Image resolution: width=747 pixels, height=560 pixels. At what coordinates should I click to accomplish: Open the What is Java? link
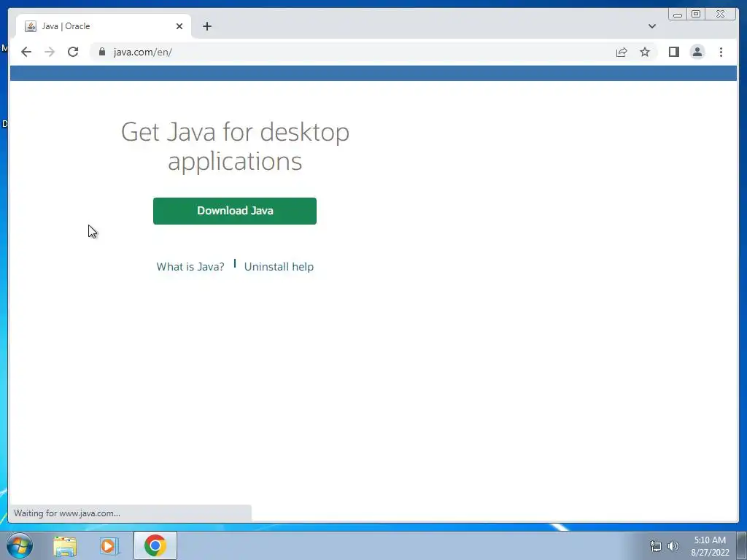click(190, 267)
